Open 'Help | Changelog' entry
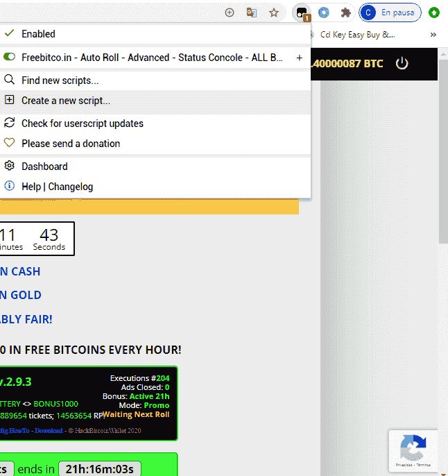The image size is (448, 476). coord(155,187)
